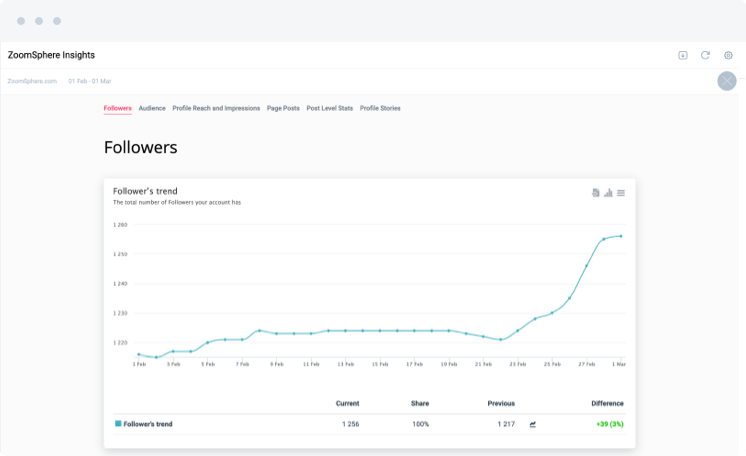Open the chart hamburger menu

point(621,193)
